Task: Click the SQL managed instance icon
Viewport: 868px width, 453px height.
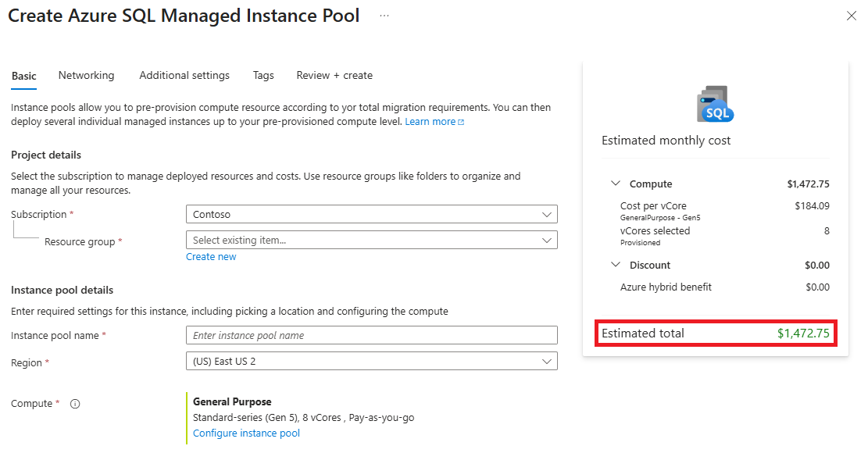Action: pyautogui.click(x=715, y=104)
